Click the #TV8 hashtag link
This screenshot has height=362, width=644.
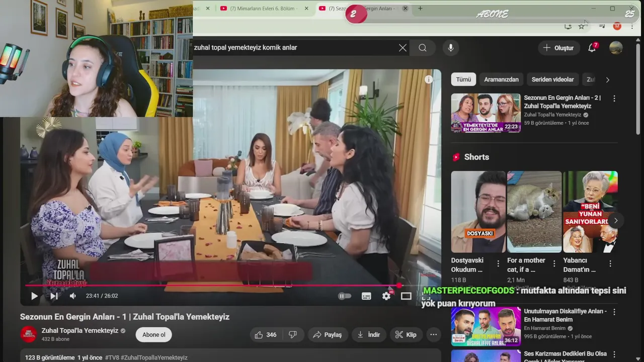coord(112,357)
